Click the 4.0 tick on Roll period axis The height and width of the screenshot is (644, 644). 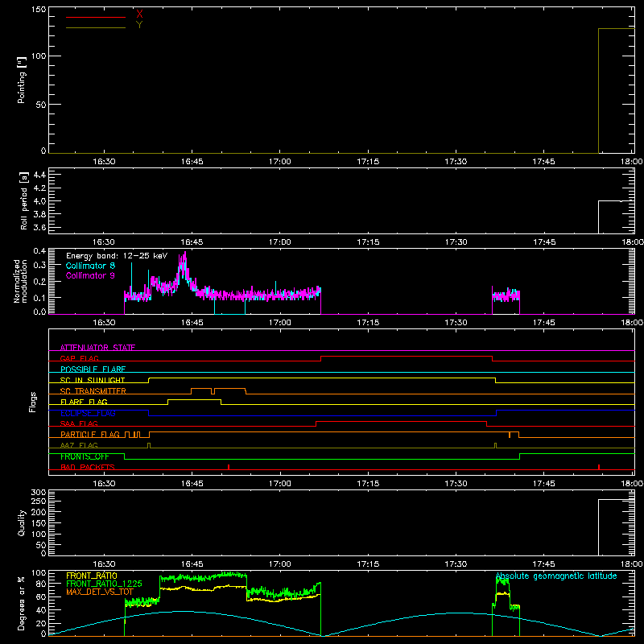(x=39, y=201)
